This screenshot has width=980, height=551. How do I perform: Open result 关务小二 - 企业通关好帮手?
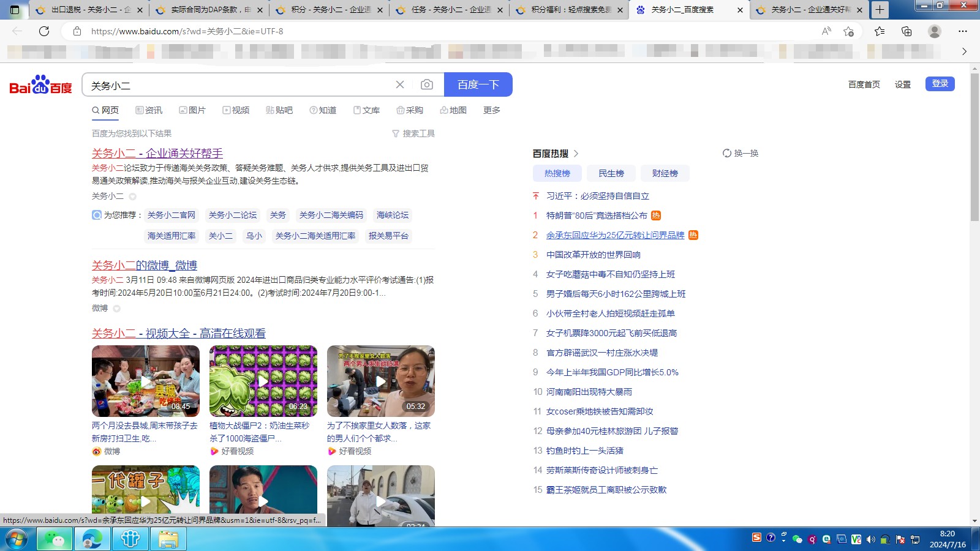(x=157, y=153)
